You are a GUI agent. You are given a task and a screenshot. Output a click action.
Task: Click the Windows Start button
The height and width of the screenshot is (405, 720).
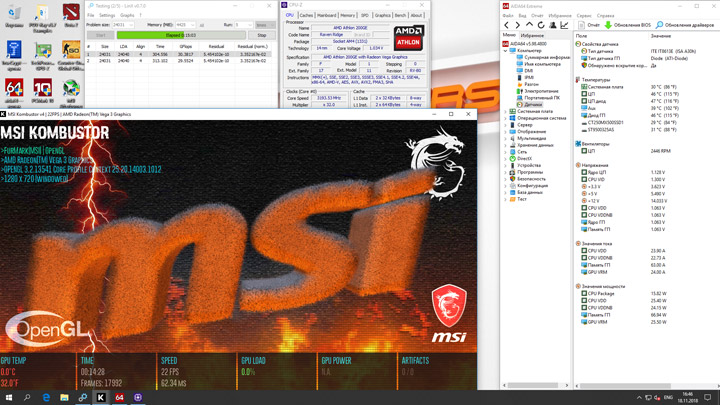(9, 398)
